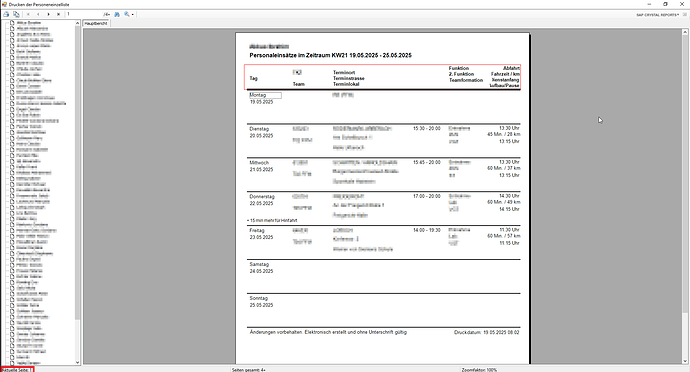
Task: Select the first person in group tree
Action: click(x=28, y=22)
